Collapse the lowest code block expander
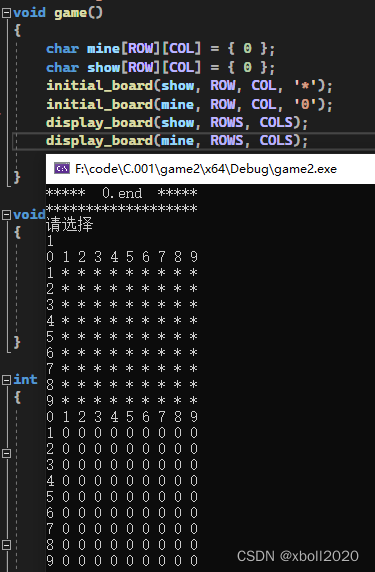Viewport: 375px width, 572px height. (7, 545)
